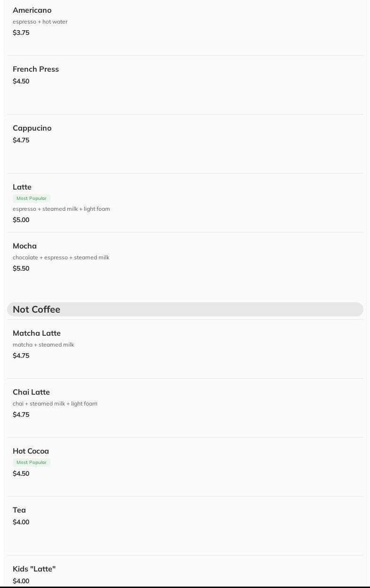Viewport: 370px width, 588px height.
Task: Open the Matcha Latte item
Action: pyautogui.click(x=37, y=333)
